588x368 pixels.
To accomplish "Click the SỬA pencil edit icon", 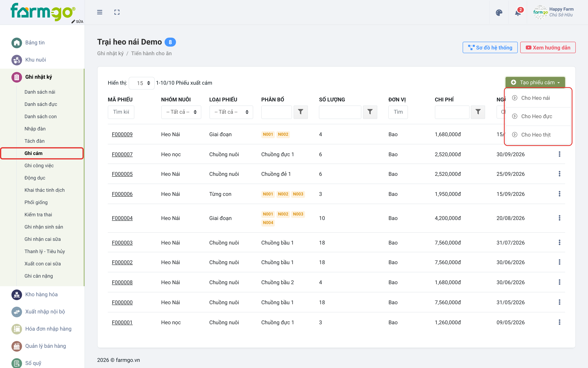I will [x=77, y=21].
